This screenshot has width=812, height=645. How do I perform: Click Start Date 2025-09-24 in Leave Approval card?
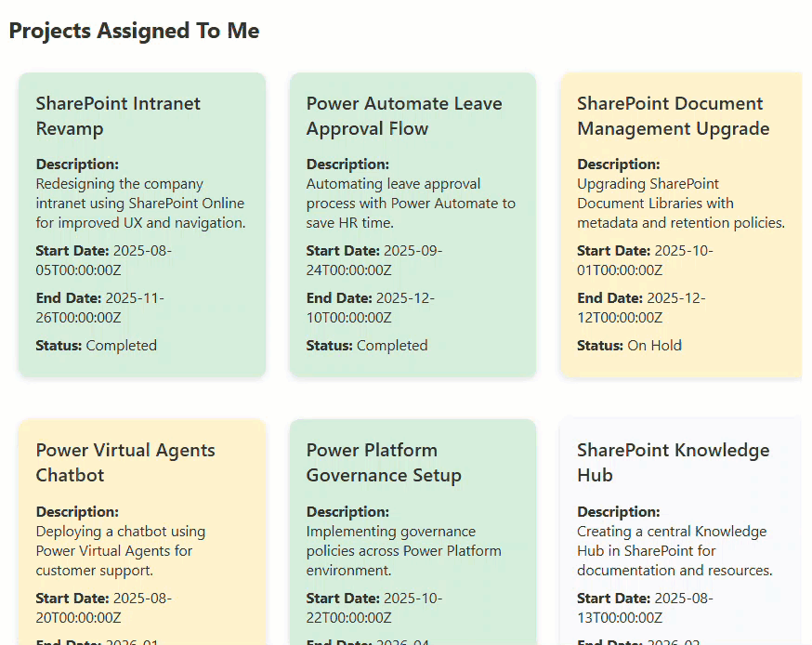click(374, 260)
